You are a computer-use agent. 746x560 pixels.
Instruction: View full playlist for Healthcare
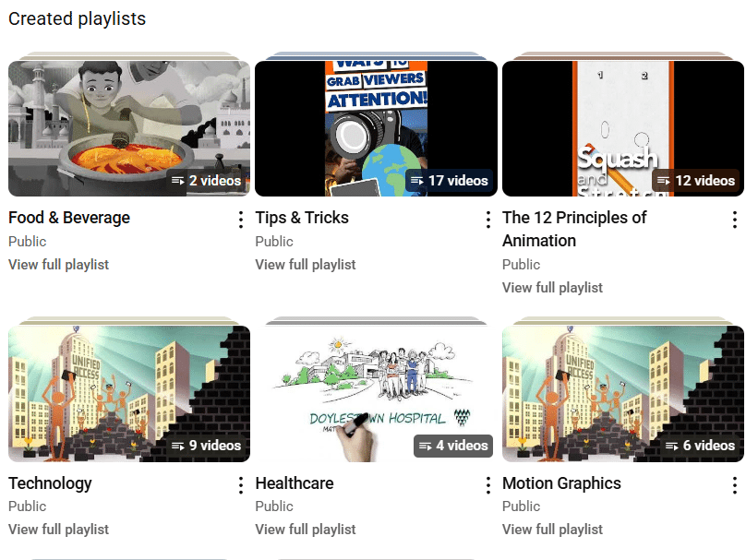(x=306, y=530)
